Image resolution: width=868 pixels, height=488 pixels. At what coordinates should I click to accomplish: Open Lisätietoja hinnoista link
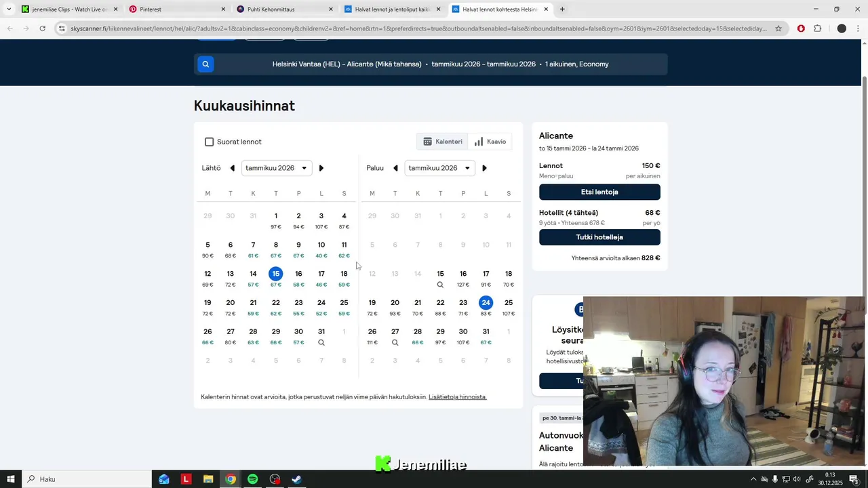coord(458,397)
